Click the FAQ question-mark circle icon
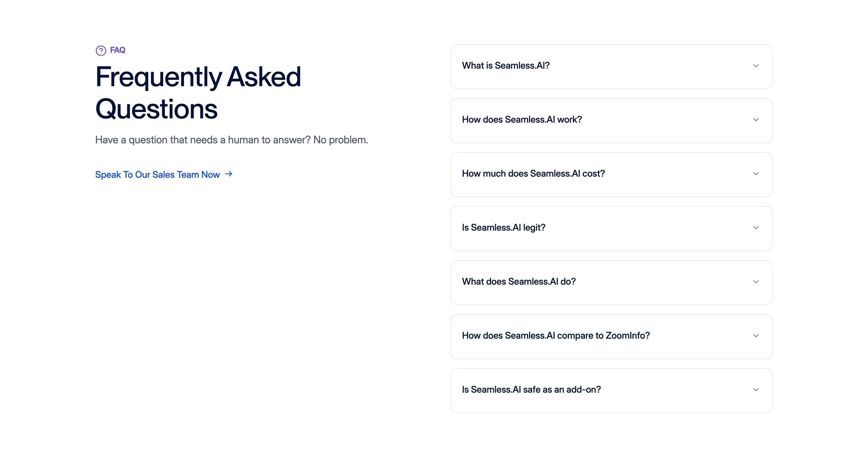868x457 pixels. pos(101,51)
